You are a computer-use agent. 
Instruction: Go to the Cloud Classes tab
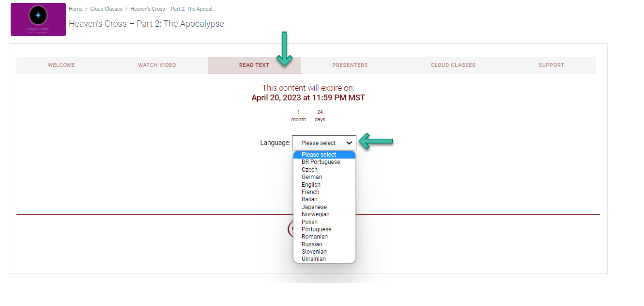point(453,65)
